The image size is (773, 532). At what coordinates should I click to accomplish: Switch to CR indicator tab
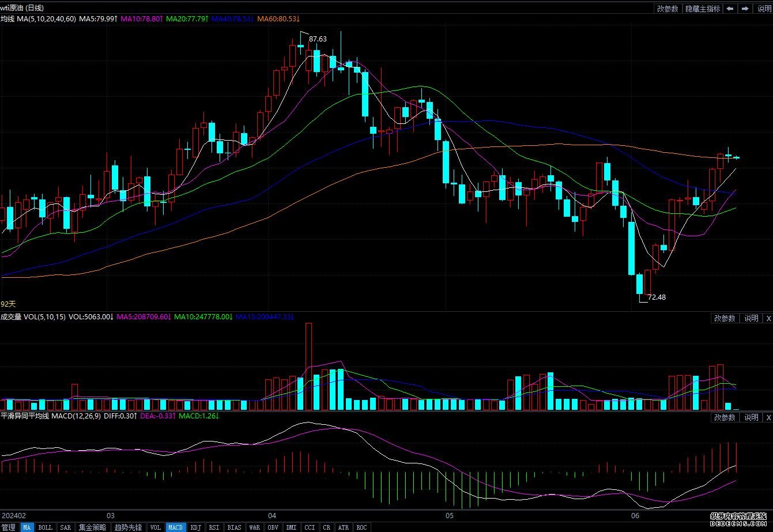(327, 527)
